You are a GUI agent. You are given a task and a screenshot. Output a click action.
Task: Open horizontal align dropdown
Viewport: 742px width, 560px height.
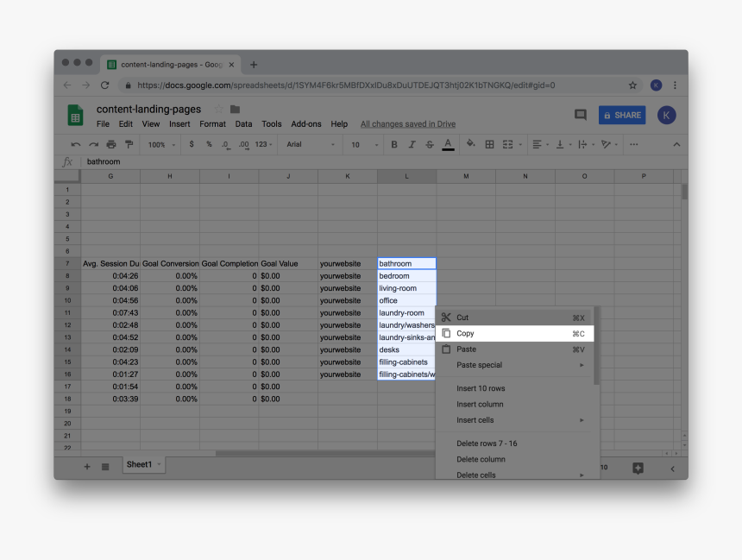tap(540, 144)
